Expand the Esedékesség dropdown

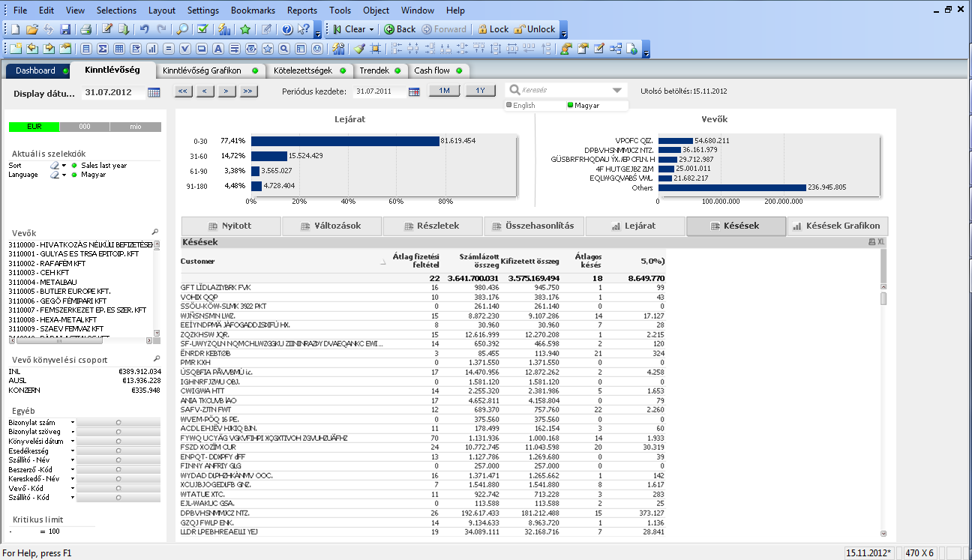[73, 451]
